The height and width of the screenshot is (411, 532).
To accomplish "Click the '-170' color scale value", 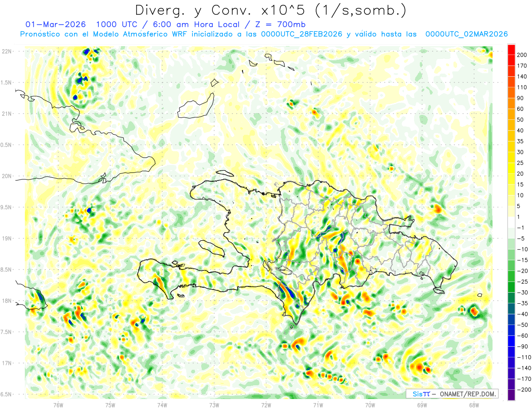I will pyautogui.click(x=524, y=379).
